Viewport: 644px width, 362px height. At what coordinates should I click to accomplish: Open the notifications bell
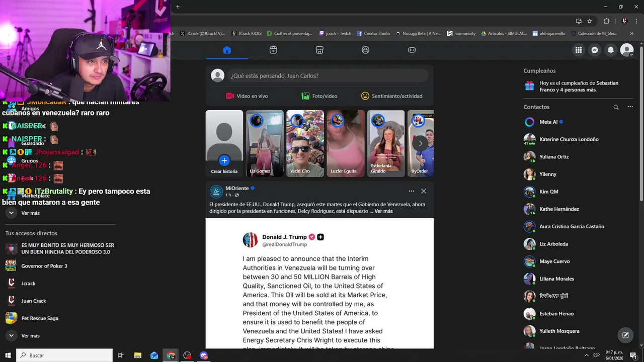coord(611,50)
